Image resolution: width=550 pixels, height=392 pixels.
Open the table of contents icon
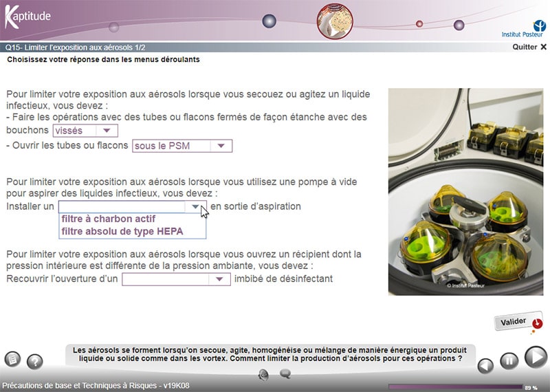coord(12,359)
